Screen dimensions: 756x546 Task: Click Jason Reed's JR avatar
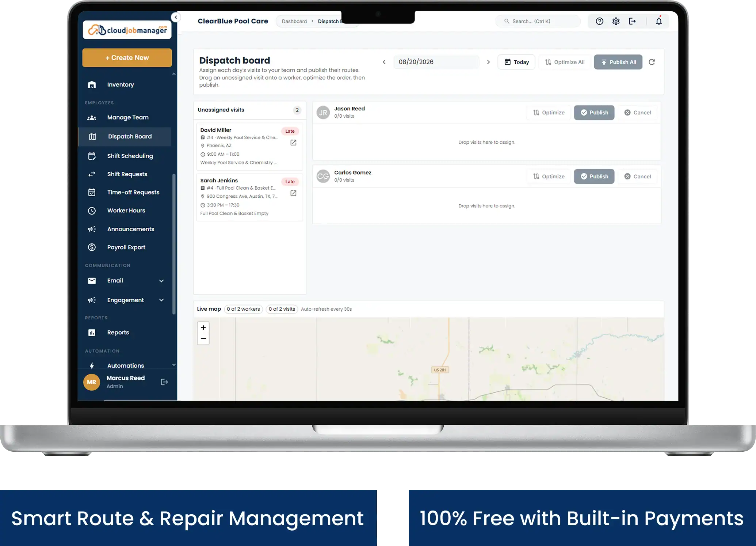[x=323, y=113]
